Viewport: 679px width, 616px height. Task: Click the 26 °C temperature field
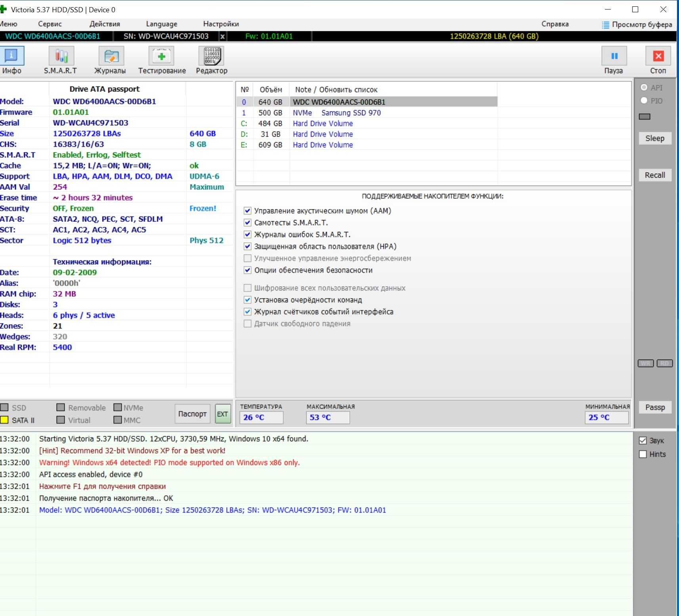click(x=261, y=417)
